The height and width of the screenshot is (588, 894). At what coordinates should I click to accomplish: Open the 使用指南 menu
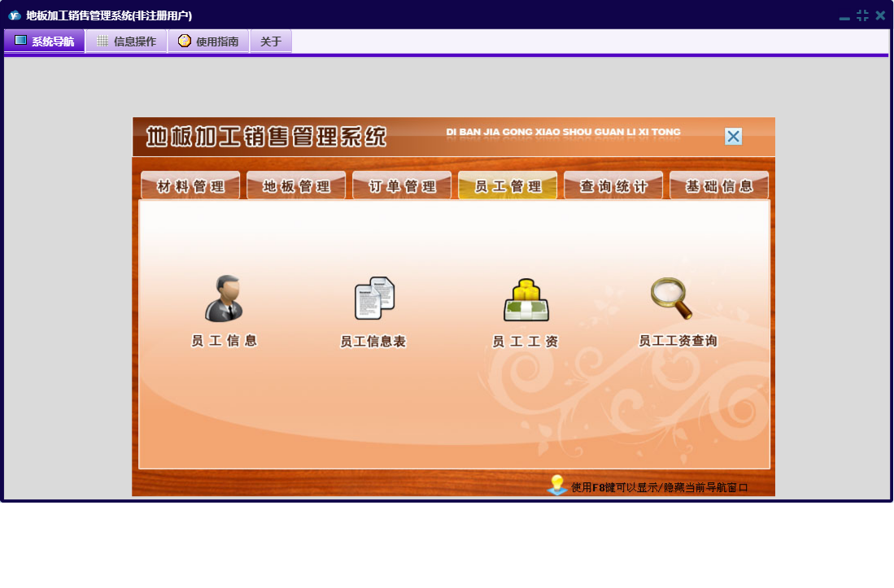[208, 41]
